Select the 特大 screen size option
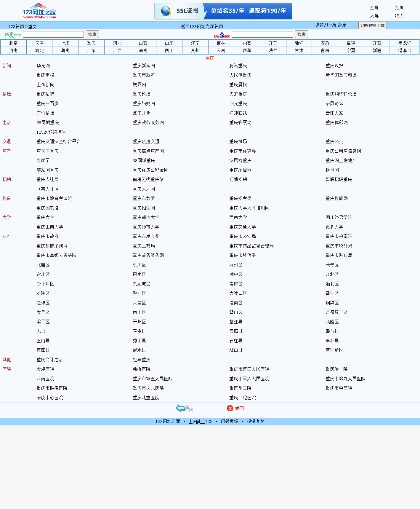The image size is (420, 509). (399, 16)
